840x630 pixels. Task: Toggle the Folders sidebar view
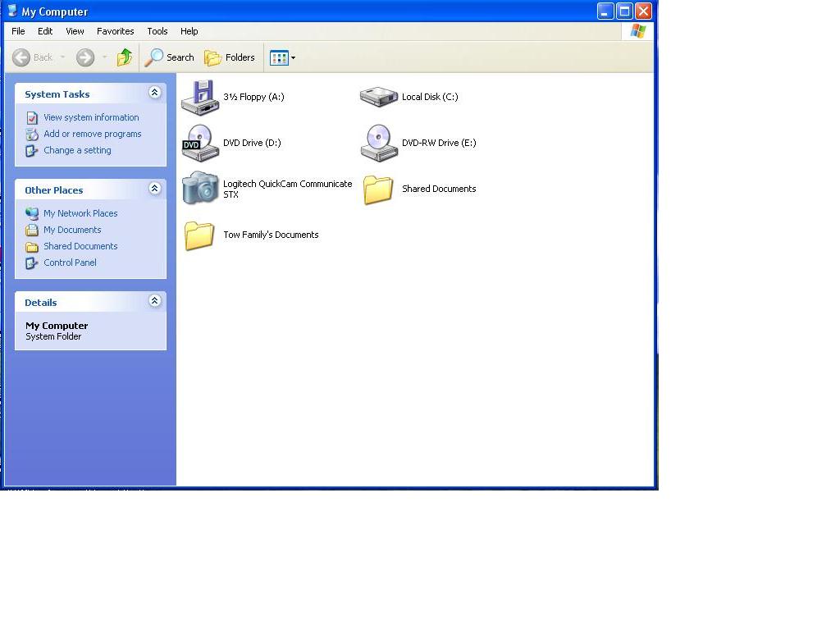coord(229,57)
